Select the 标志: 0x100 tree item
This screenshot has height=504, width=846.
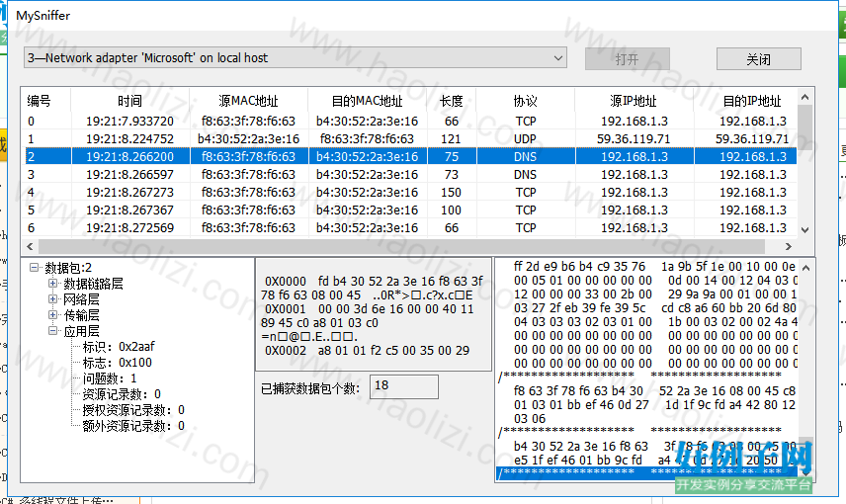(x=117, y=363)
